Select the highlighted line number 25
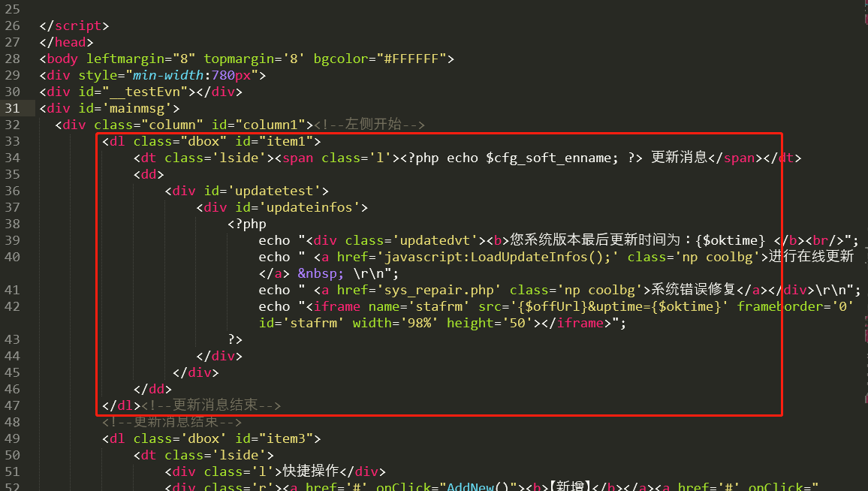 (13, 8)
